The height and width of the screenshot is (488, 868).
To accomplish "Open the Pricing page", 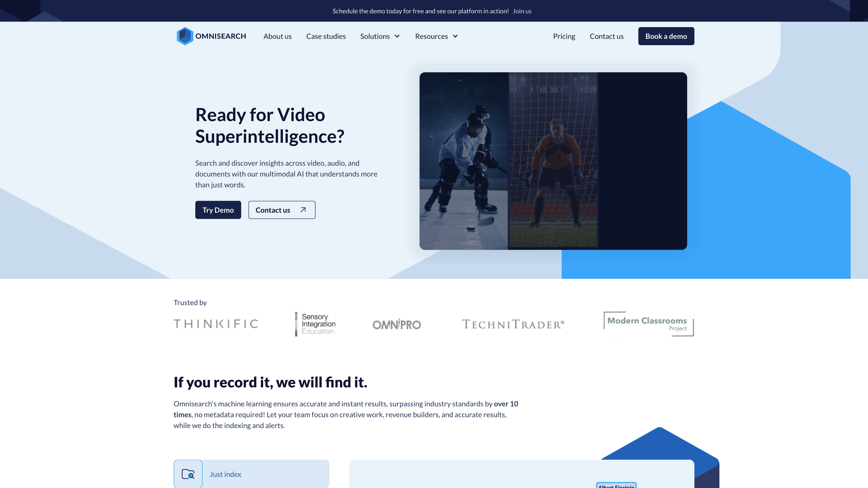I will pos(564,36).
